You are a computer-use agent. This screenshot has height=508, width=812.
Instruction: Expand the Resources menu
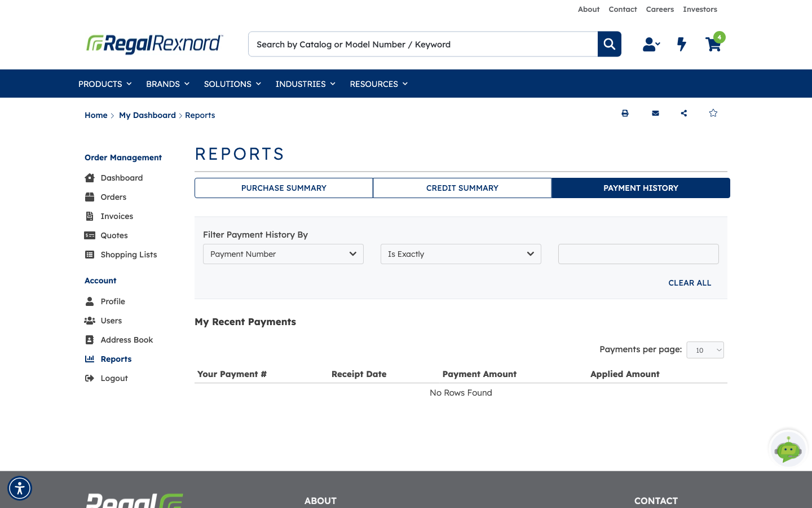(x=379, y=84)
